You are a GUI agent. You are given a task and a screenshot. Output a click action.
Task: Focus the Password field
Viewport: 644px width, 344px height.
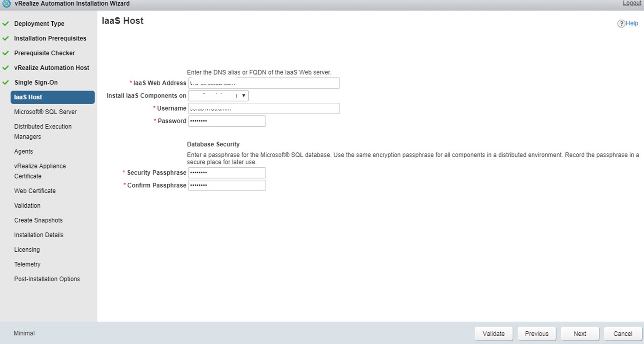[227, 121]
